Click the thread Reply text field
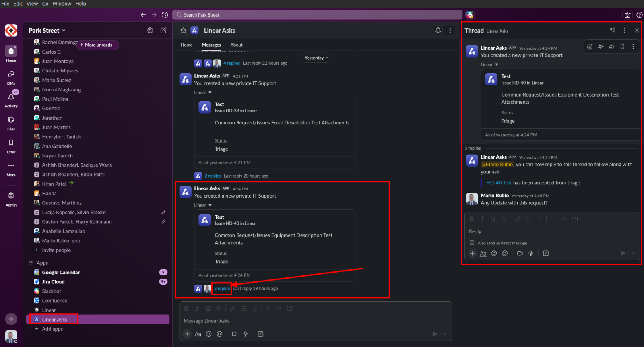The width and height of the screenshot is (644, 347). click(x=552, y=231)
